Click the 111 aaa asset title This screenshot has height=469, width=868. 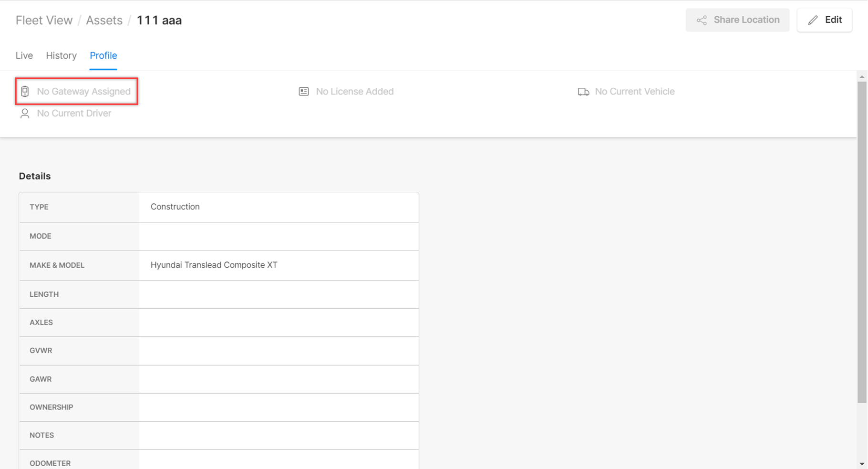pos(159,20)
